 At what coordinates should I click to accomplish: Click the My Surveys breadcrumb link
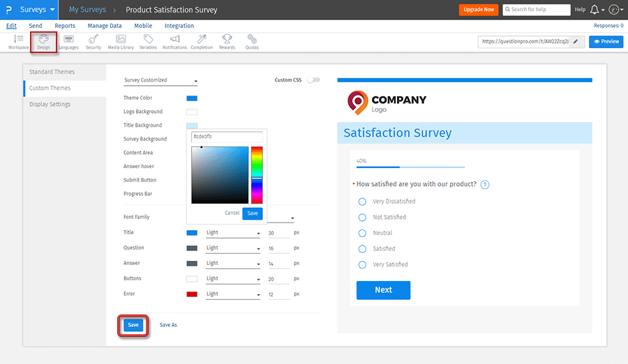tap(87, 10)
